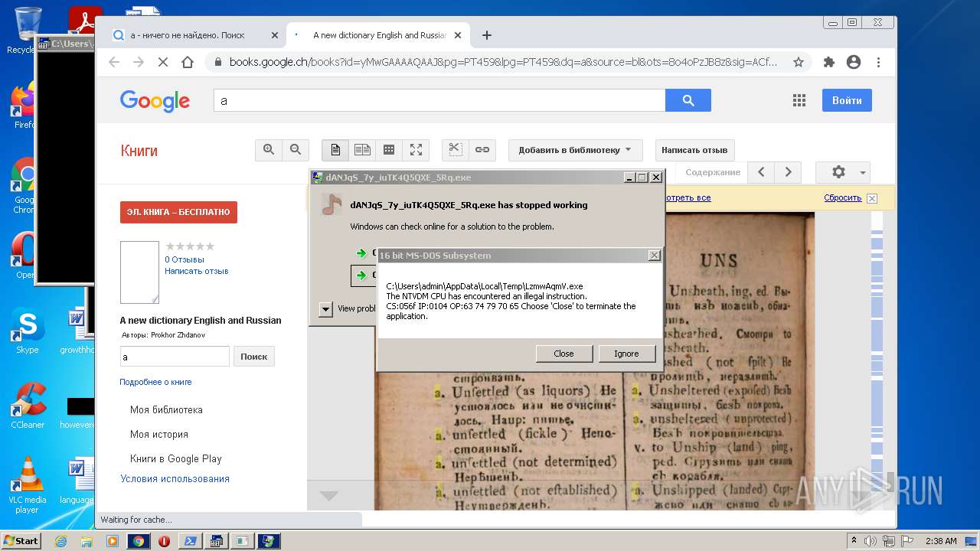Switch to thumbnail grid view
Image resolution: width=980 pixels, height=551 pixels.
[x=389, y=150]
